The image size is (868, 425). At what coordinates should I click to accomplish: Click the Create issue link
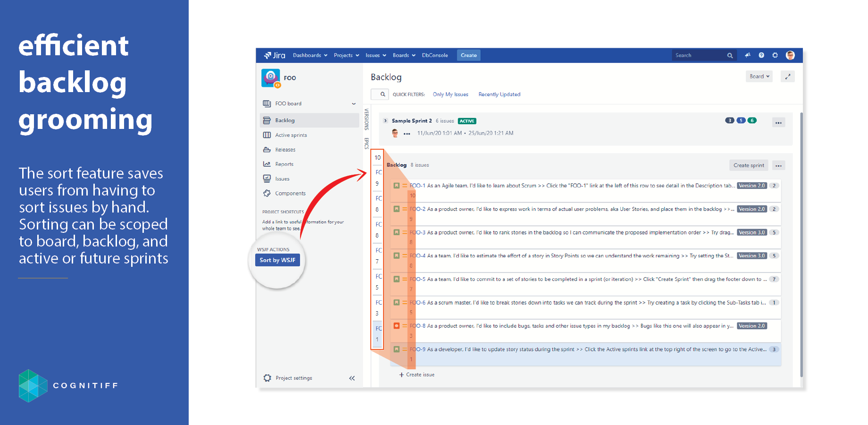click(x=417, y=375)
